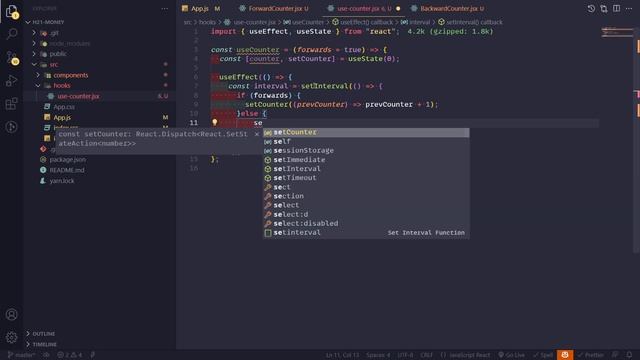Click the Spaces: 4 indentation setting
The image size is (640, 360).
click(378, 355)
